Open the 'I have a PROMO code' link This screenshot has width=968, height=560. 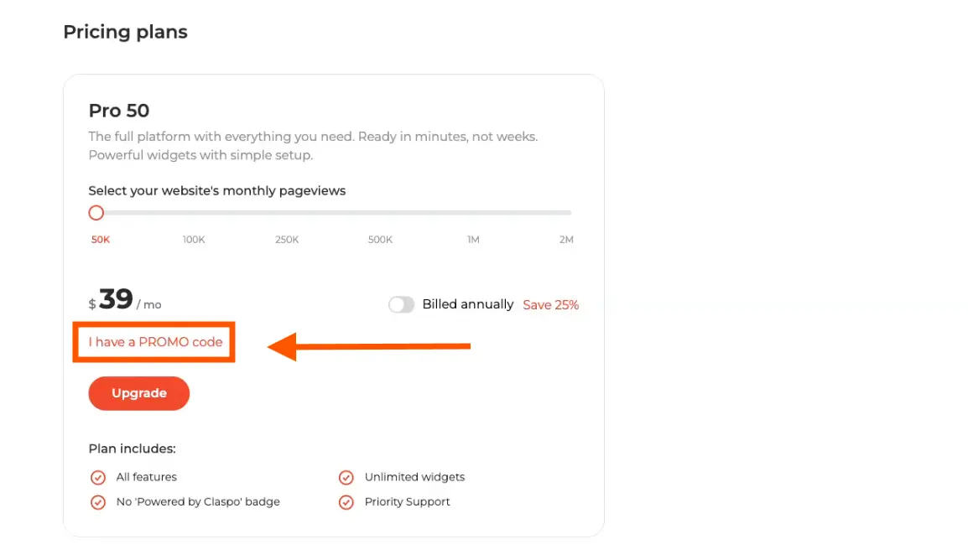coord(155,342)
